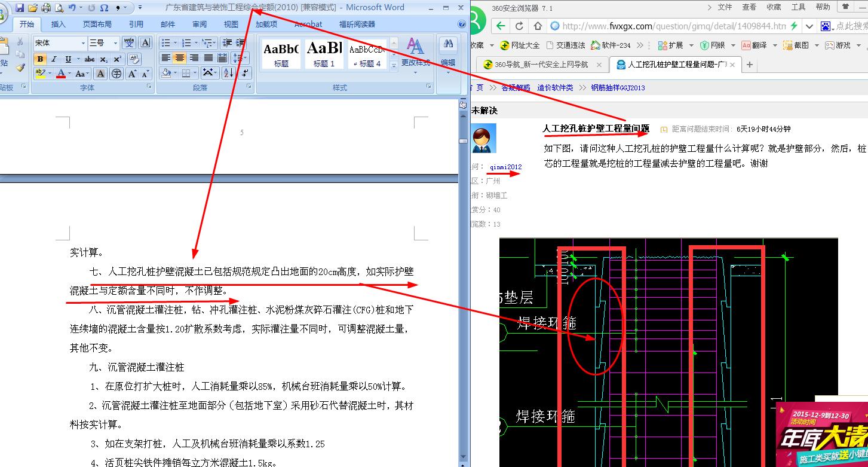Click qinmi2012 username link
This screenshot has height=467, width=868.
coord(506,167)
